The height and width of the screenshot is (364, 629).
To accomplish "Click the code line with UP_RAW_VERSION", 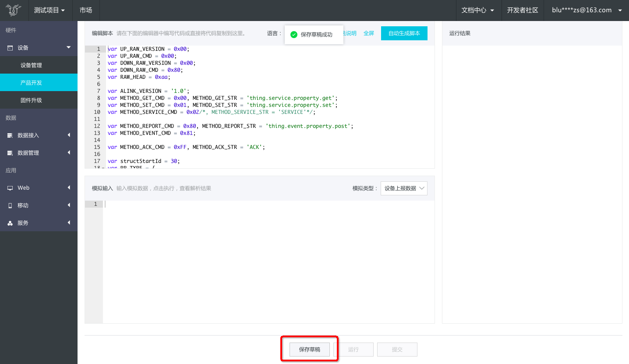I will pos(148,49).
